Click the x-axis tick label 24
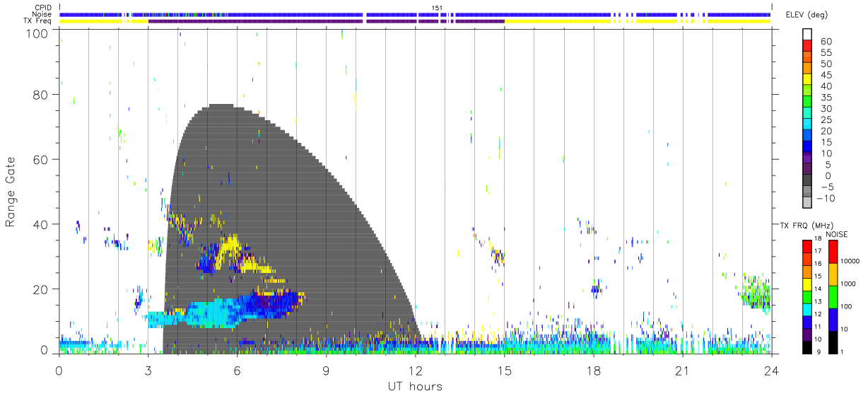This screenshot has height=401, width=868. (x=771, y=370)
